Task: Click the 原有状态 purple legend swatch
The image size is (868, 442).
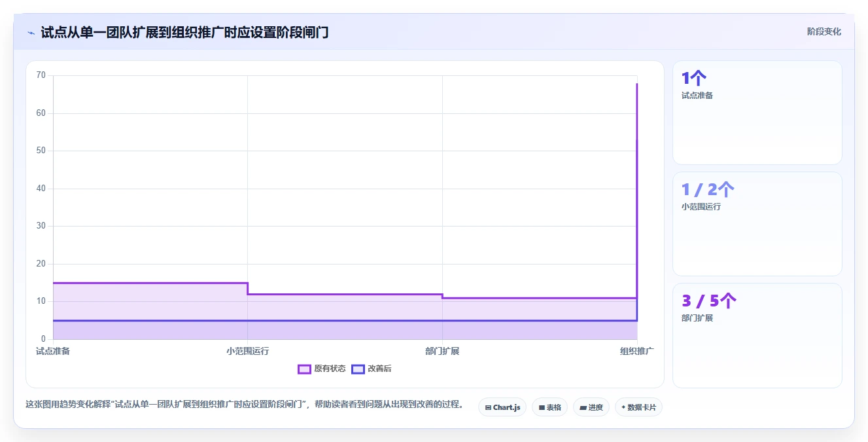Action: [x=304, y=369]
